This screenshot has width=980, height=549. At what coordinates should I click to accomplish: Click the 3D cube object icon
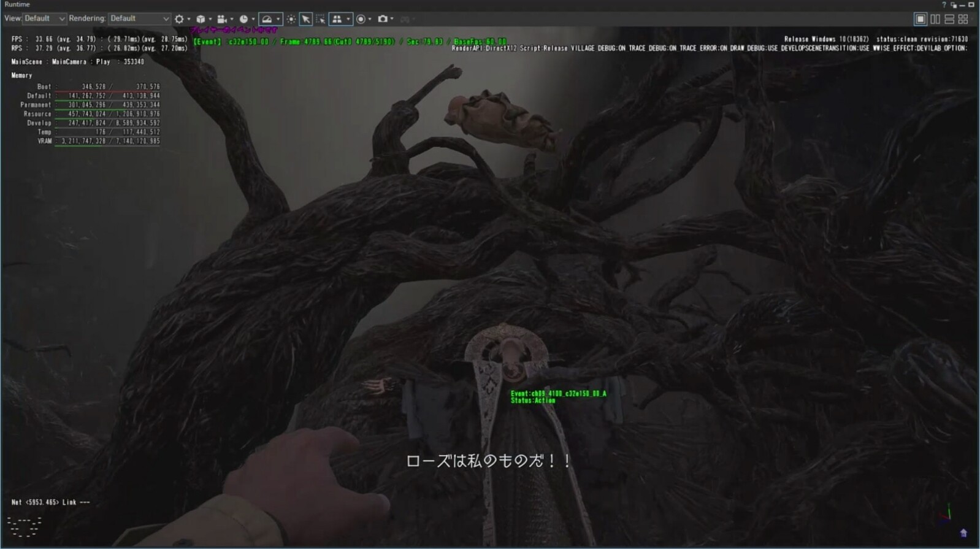tap(201, 19)
